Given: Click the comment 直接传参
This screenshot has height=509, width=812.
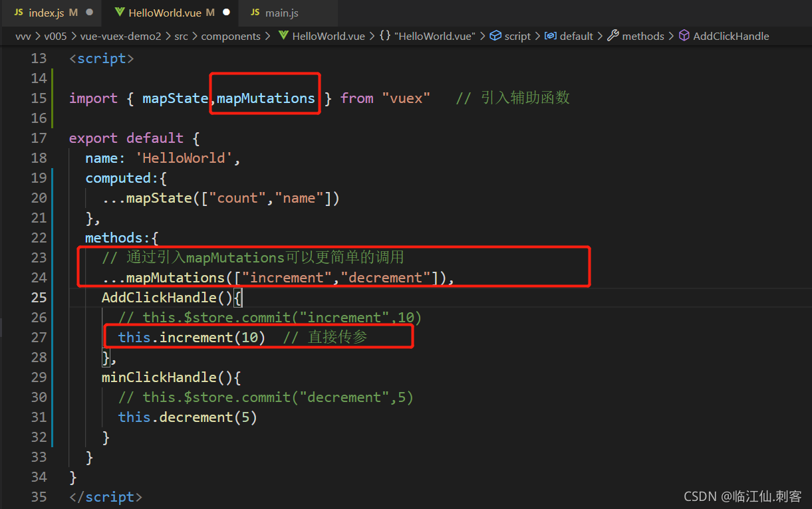Looking at the screenshot, I should 325,338.
